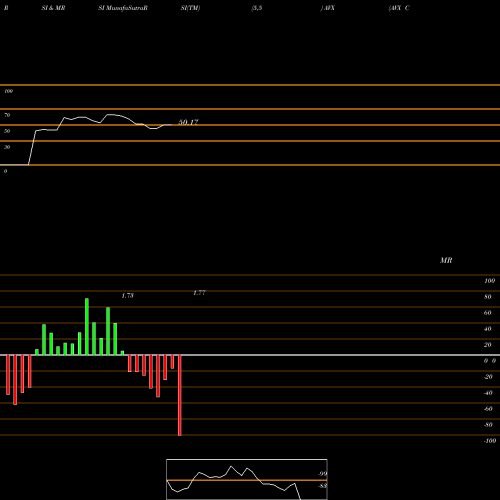Click the -100 label on MR axis

point(490,441)
